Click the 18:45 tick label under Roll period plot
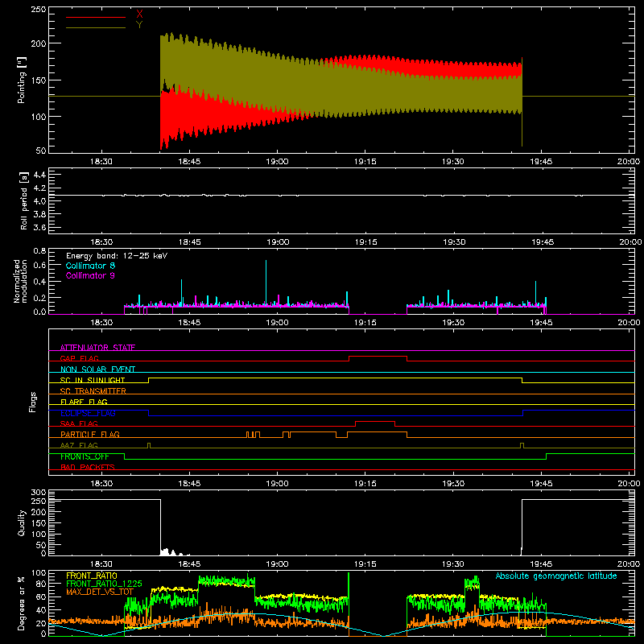644x644 pixels. tap(189, 242)
